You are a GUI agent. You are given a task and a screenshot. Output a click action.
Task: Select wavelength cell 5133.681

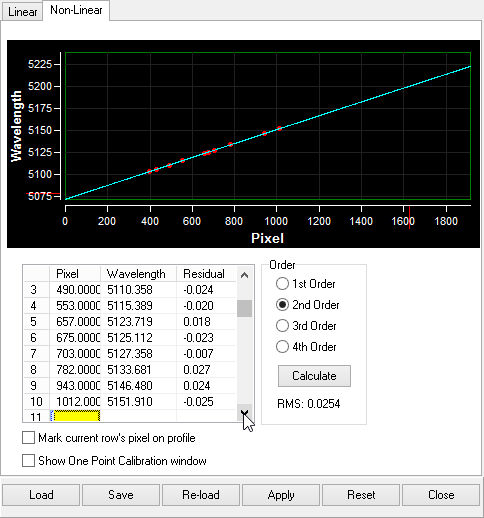[138, 370]
